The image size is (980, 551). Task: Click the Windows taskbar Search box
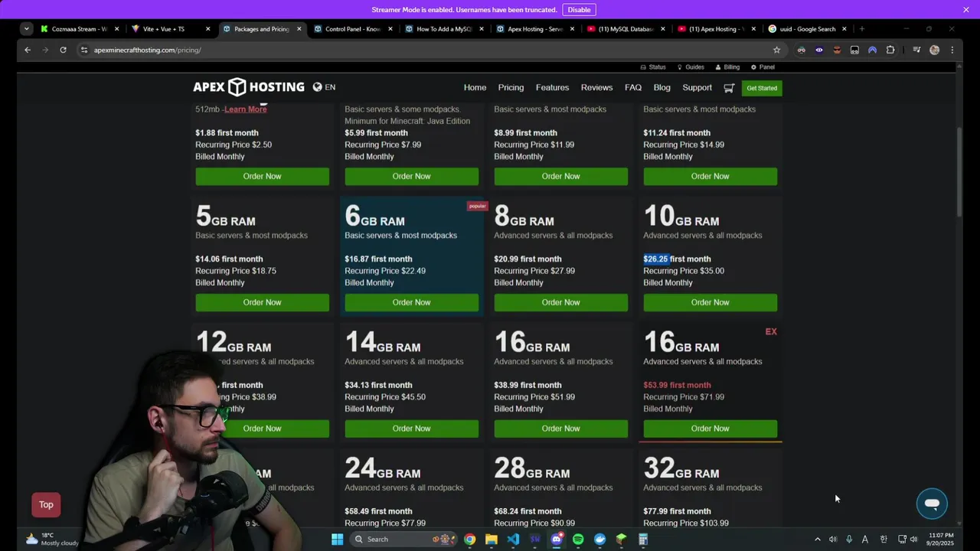pos(403,540)
